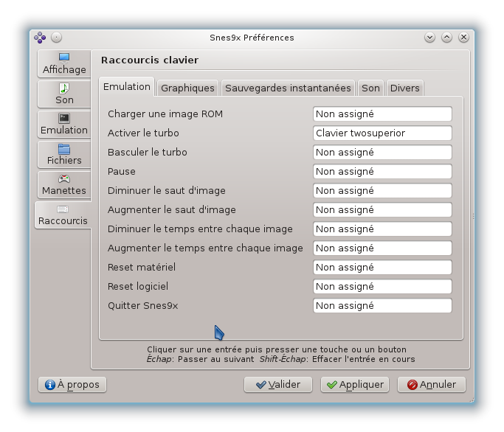Switch to the Emulation shortcuts tab
504x432 pixels.
coord(127,87)
